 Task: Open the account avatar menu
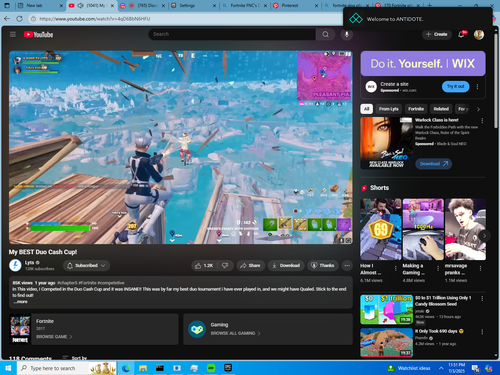tap(479, 34)
